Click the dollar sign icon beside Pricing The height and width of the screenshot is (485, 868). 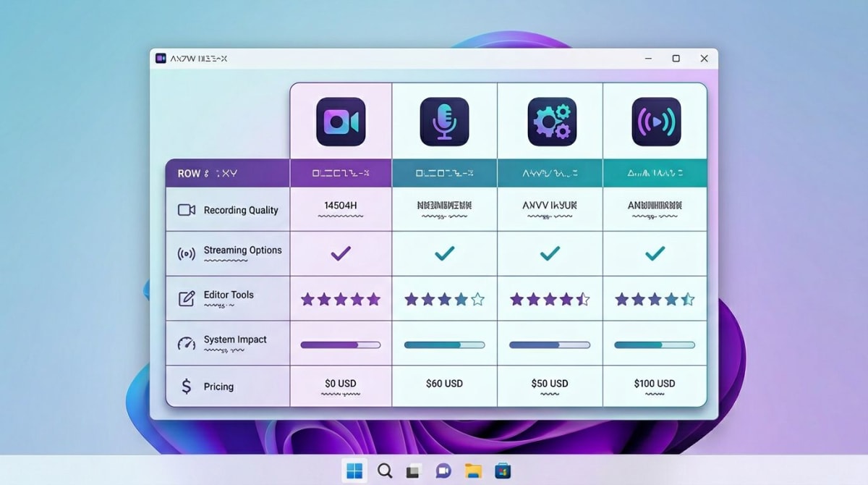tap(187, 387)
